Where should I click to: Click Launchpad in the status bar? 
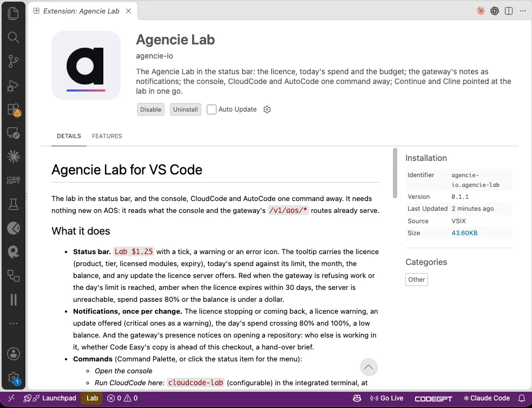[50, 398]
